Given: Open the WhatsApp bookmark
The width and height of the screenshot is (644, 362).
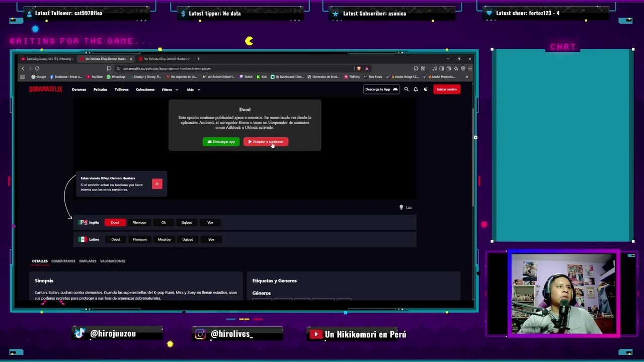Looking at the screenshot, I should pos(116,77).
